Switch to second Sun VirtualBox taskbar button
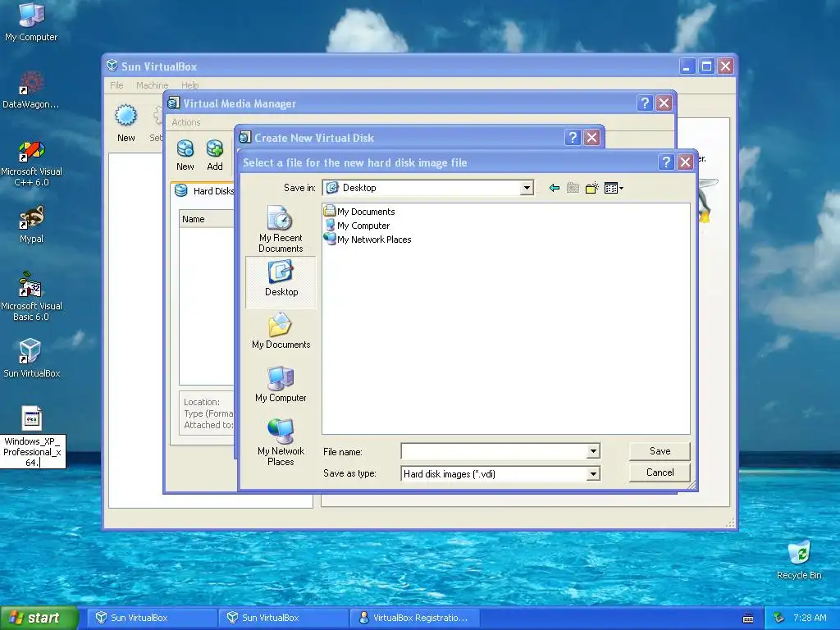The width and height of the screenshot is (840, 630). [285, 618]
